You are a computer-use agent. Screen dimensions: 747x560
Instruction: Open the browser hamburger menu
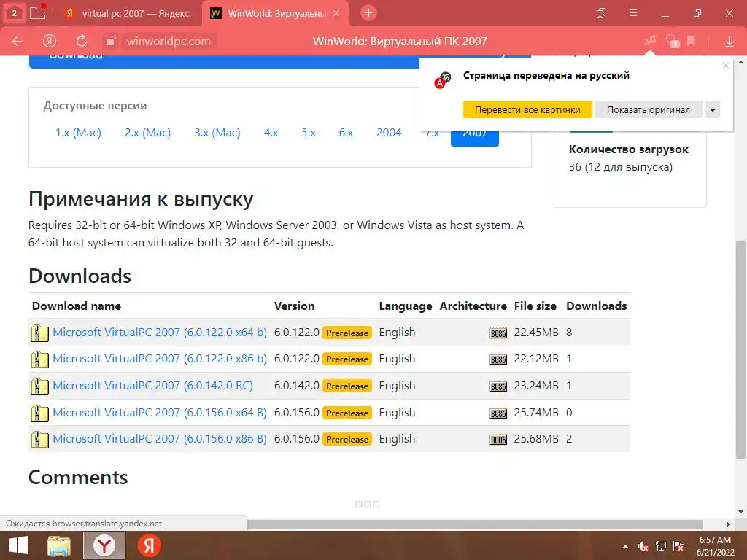tap(633, 13)
